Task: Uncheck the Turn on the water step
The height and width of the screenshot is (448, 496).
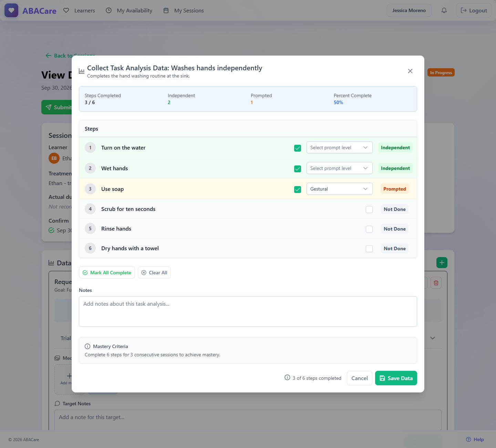Action: 298,148
